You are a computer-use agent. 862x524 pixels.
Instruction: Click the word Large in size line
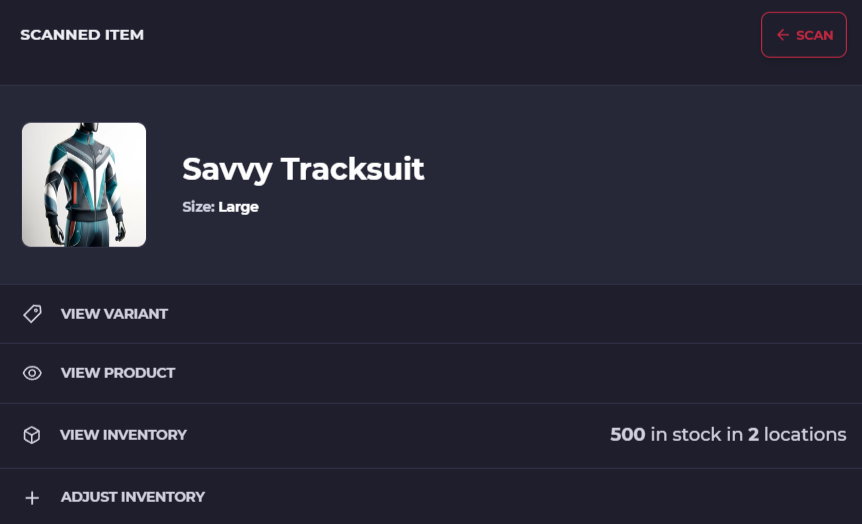click(x=239, y=207)
